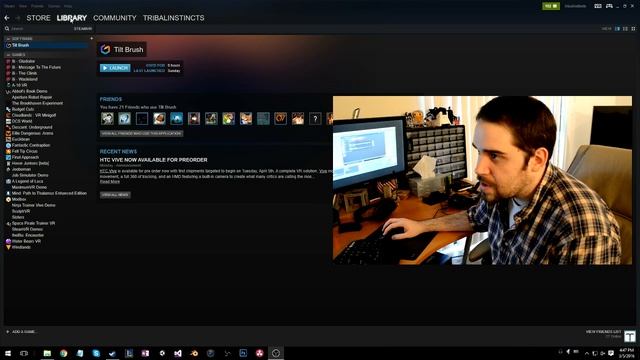
Task: Select Final Approach in games list
Action: [25, 157]
